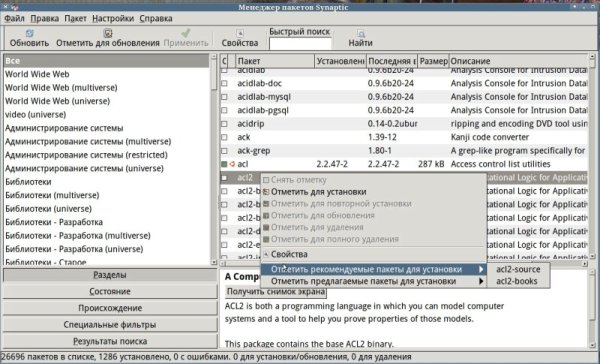Image resolution: width=600 pixels, height=364 pixels.
Task: Choose Свойства in context menu
Action: [373, 254]
